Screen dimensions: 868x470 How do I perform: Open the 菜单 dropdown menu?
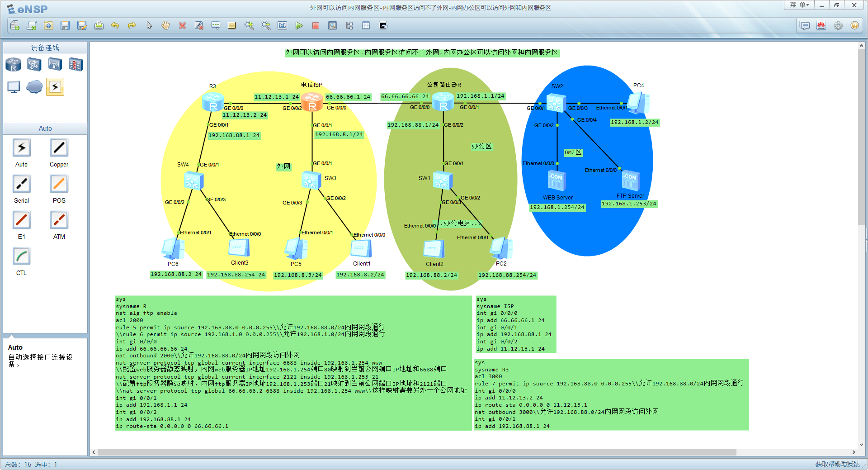pos(799,5)
